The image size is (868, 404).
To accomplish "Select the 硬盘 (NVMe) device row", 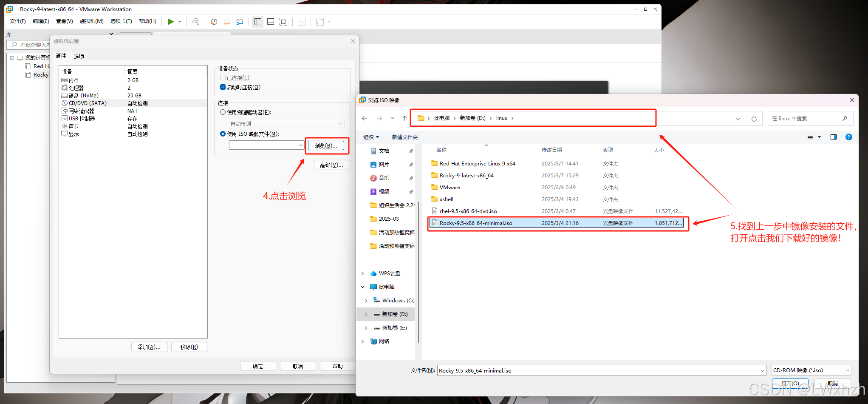I will [133, 95].
